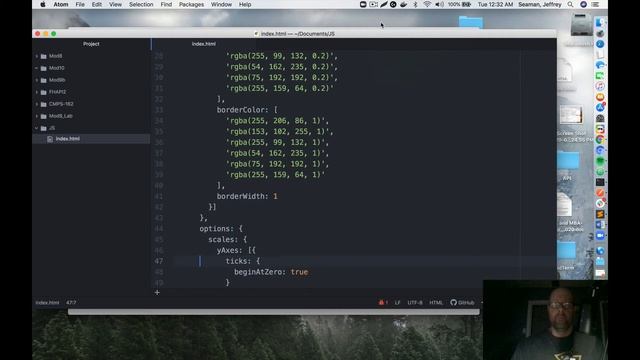
Task: Click the clock Tue 12:32 AM
Action: click(x=495, y=4)
